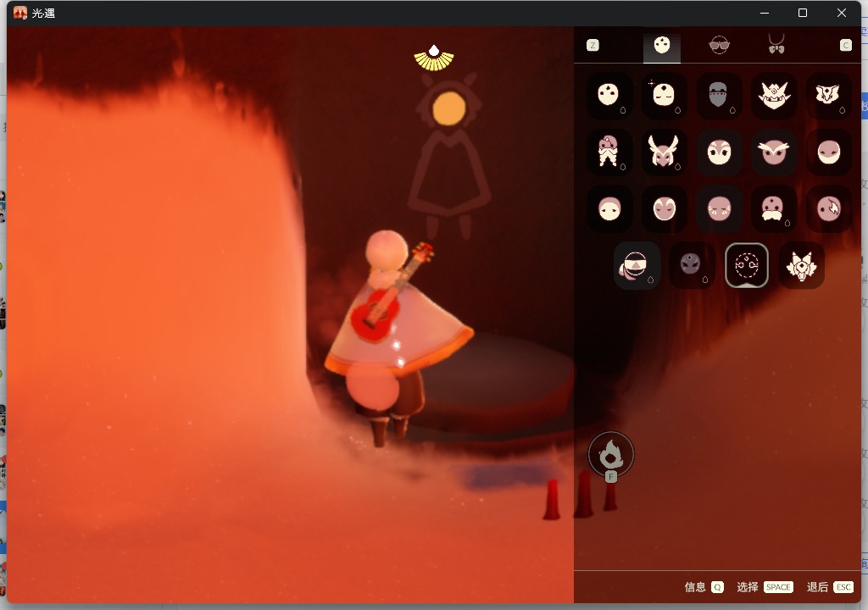Click the Z previous-category key hint
868x610 pixels.
(593, 46)
